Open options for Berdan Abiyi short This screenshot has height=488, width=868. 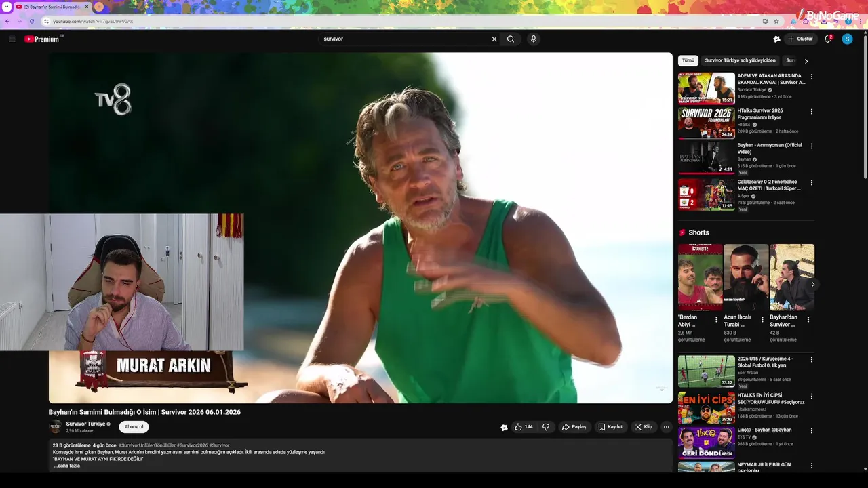pos(716,319)
